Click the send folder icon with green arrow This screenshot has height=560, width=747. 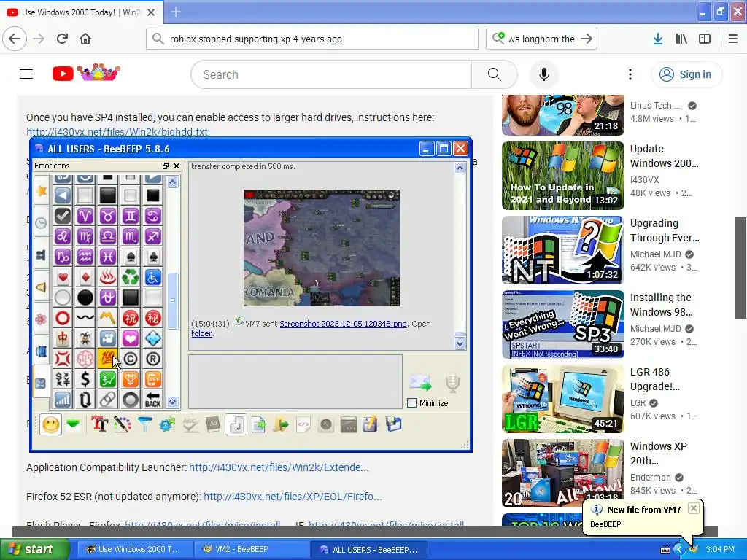pos(281,424)
